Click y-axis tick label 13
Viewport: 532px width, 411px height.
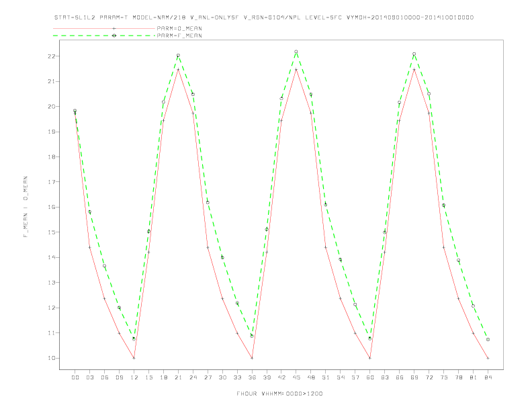[51, 283]
